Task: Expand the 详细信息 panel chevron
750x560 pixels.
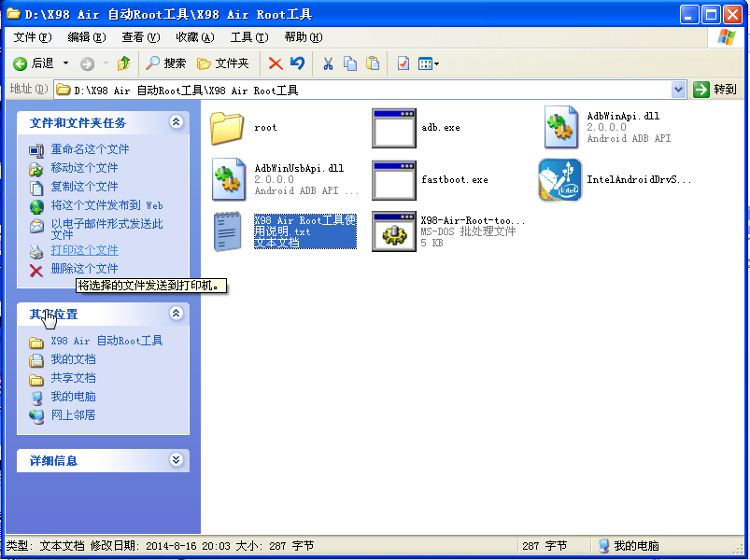Action: [176, 459]
